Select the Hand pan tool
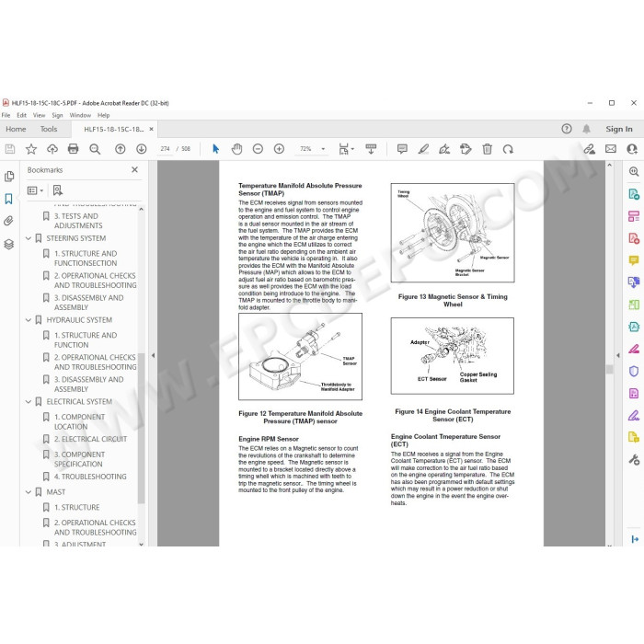This screenshot has height=644, width=644. point(236,149)
